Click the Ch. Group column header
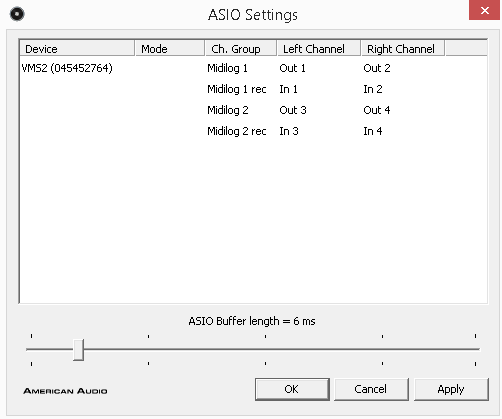Viewport: 502px width, 419px height. [241, 49]
